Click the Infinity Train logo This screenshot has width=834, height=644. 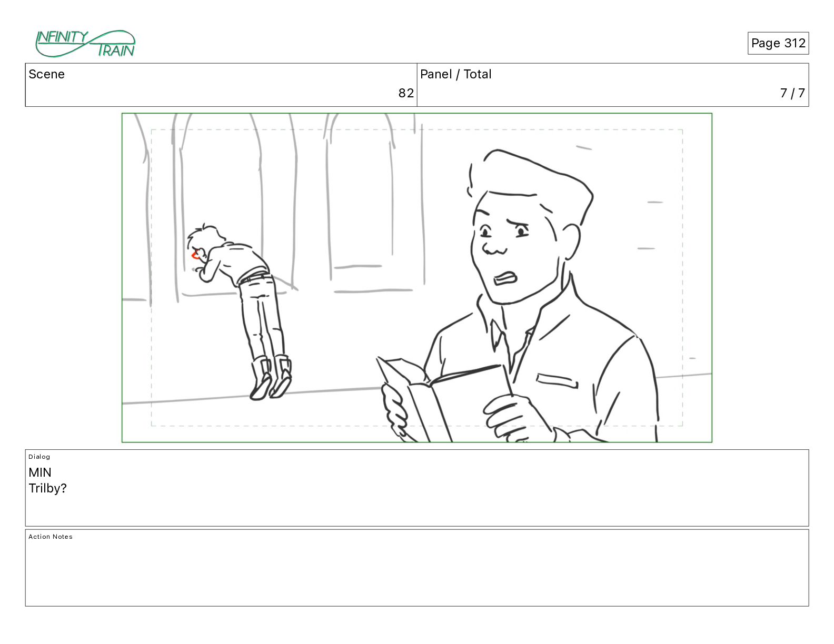coord(85,44)
